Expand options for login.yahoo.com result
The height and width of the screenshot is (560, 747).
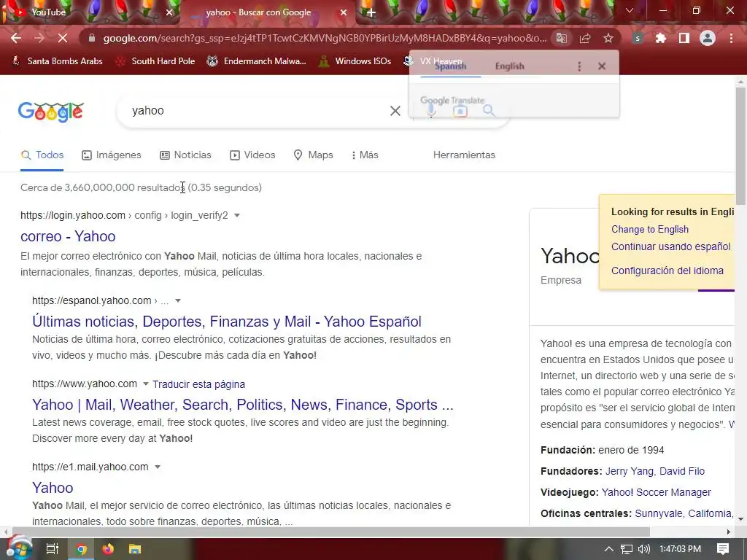pos(237,216)
